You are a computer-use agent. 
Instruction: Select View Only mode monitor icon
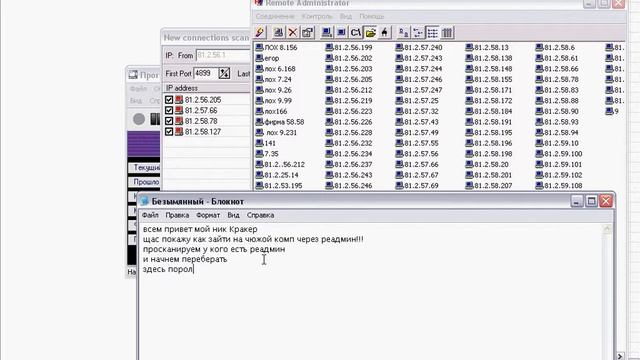tap(341, 32)
